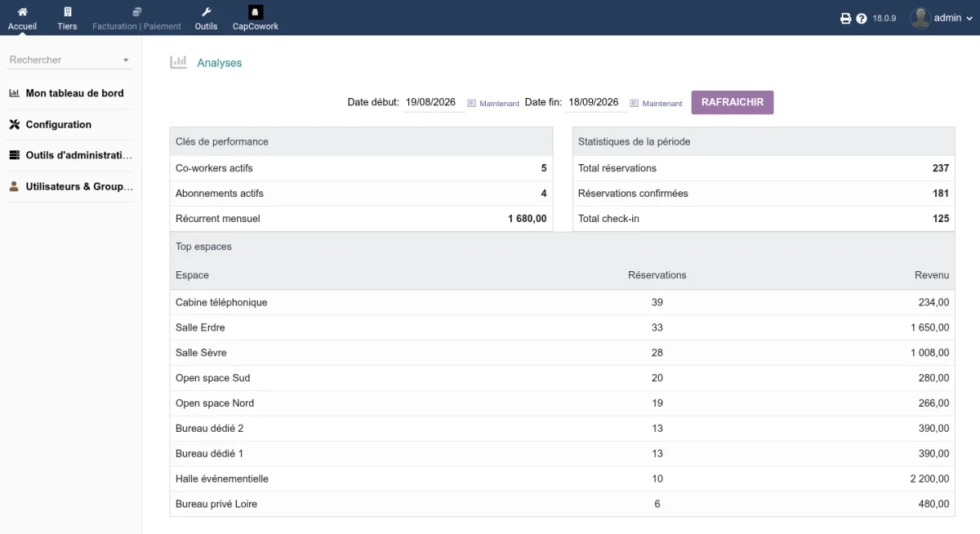Screen dimensions: 980x534
Task: Select the Co-workers actifs row
Action: tap(361, 168)
